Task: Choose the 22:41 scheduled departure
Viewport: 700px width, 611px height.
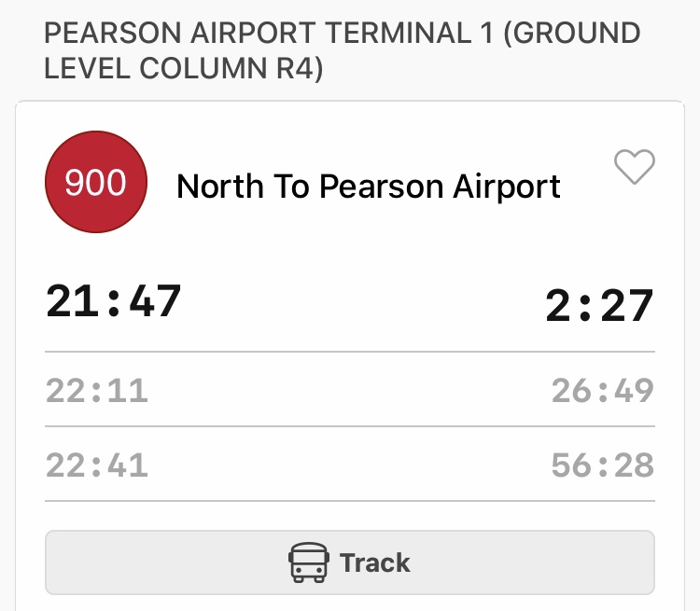Action: click(x=97, y=465)
